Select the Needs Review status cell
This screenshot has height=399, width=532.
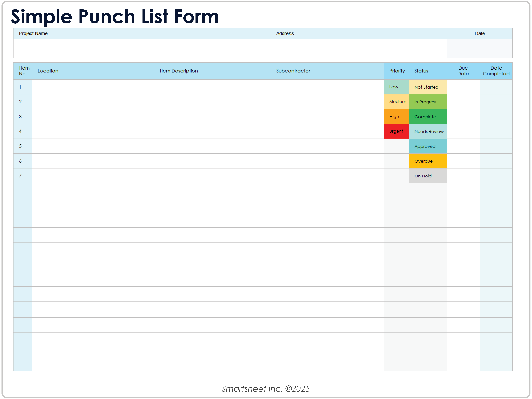coord(428,131)
